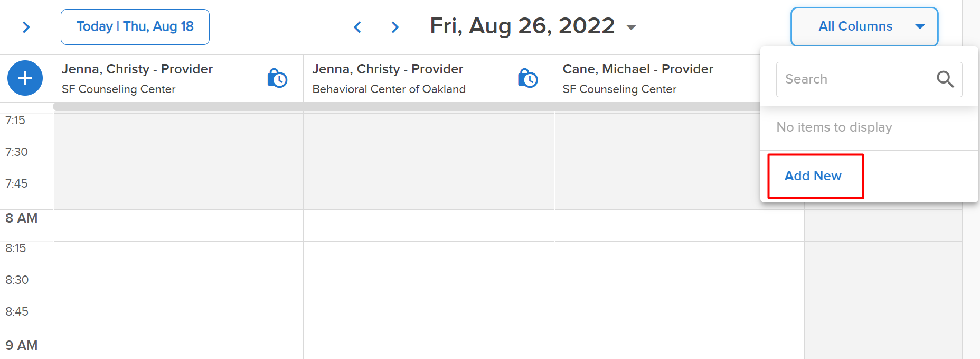Viewport: 980px width, 359px height.
Task: Click Add New in columns menu
Action: click(x=813, y=176)
